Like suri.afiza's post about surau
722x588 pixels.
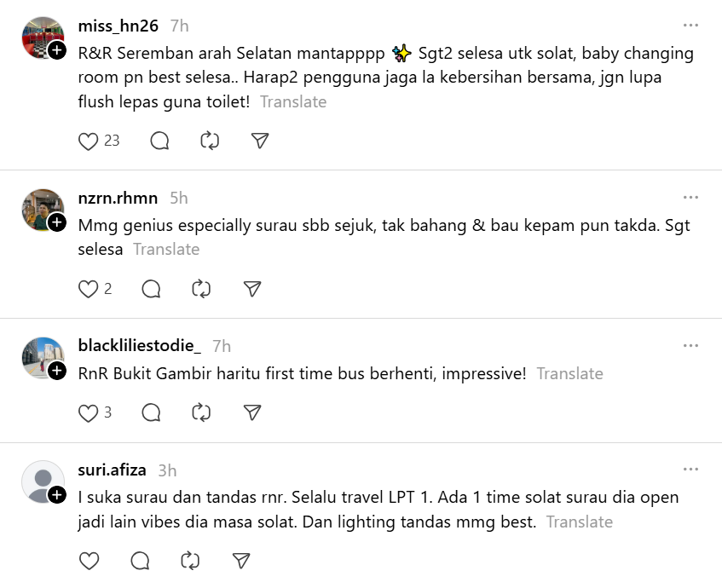tap(89, 561)
